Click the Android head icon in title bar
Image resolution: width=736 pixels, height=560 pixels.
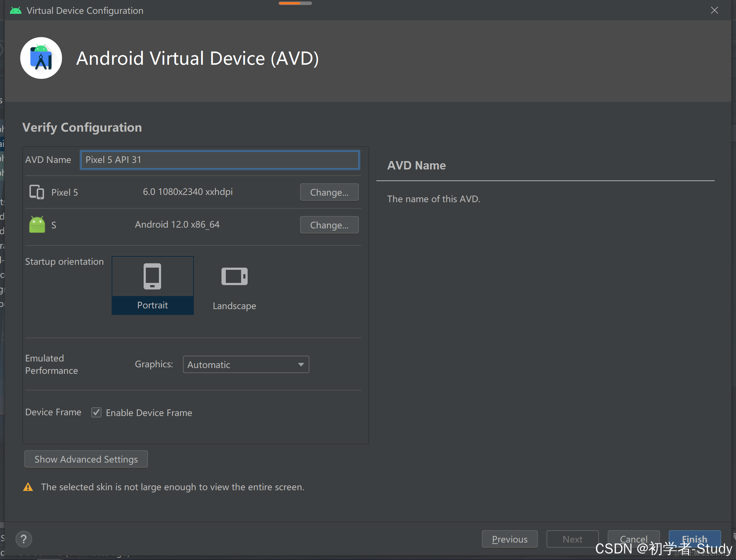[16, 11]
